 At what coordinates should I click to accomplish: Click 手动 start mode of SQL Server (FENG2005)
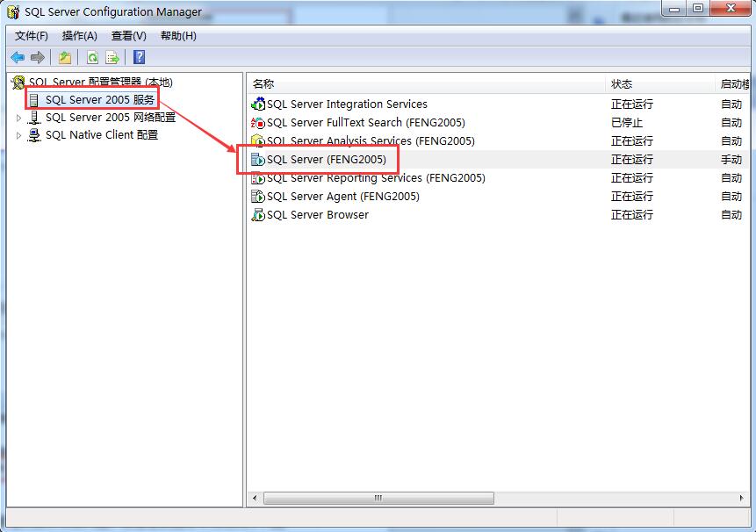pos(731,160)
